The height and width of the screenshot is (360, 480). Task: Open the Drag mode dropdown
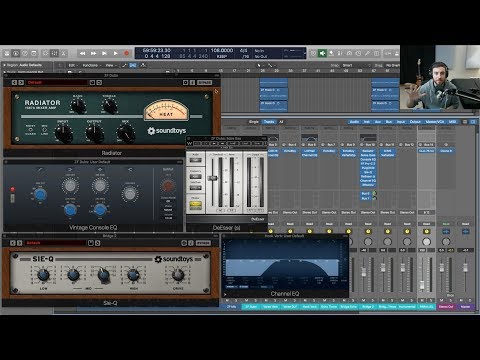(x=392, y=65)
